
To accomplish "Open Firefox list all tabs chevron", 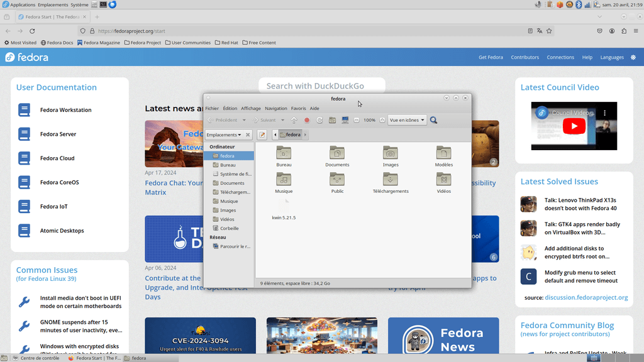I will click(x=599, y=17).
